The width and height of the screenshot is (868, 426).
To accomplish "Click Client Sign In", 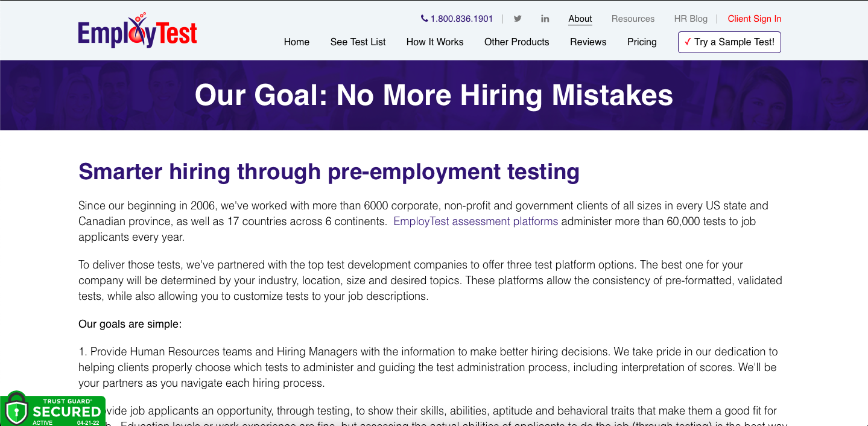I will click(x=754, y=19).
